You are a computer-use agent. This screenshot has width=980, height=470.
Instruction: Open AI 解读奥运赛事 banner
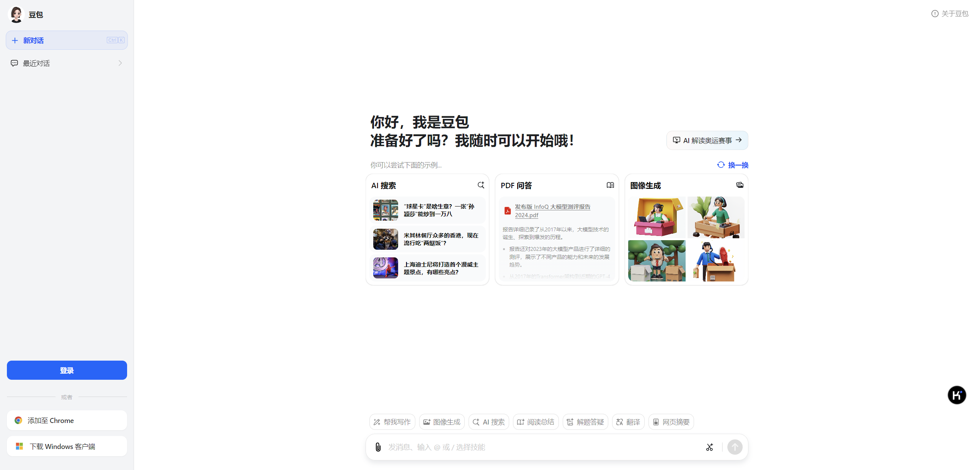707,140
